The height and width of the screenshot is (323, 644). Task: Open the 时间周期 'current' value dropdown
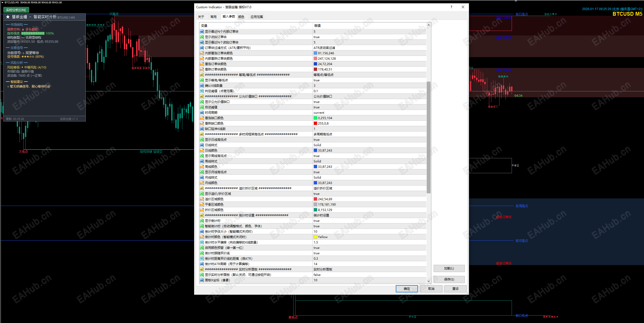tap(319, 113)
